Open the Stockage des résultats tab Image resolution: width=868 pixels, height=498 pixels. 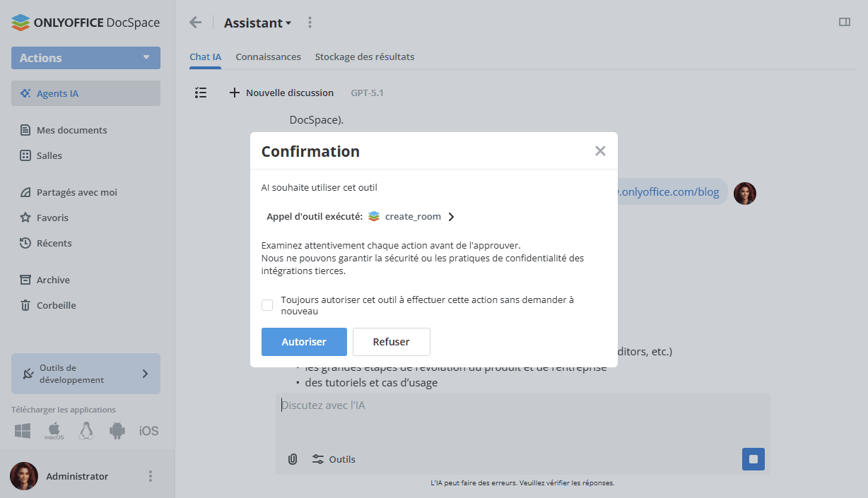365,57
